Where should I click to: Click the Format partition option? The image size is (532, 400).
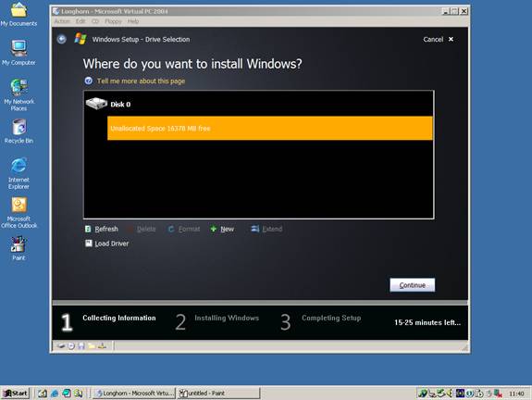189,230
